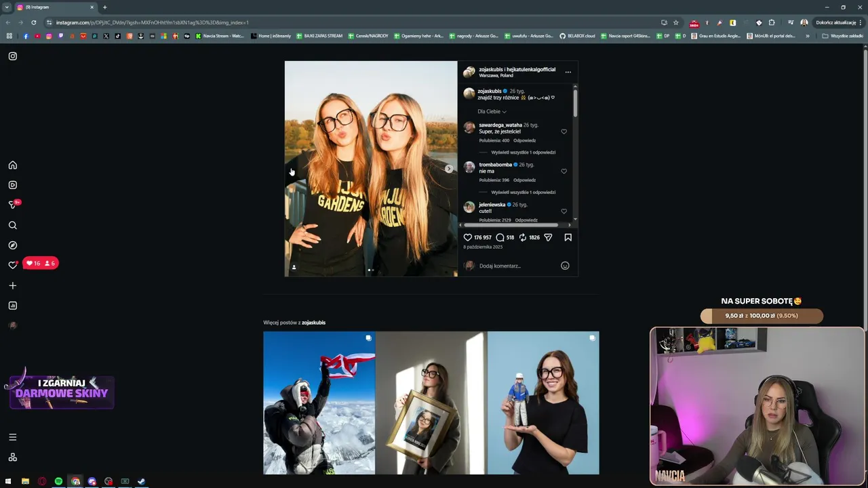Open the Wszystkie zakładki folder
868x488 pixels.
tap(842, 36)
